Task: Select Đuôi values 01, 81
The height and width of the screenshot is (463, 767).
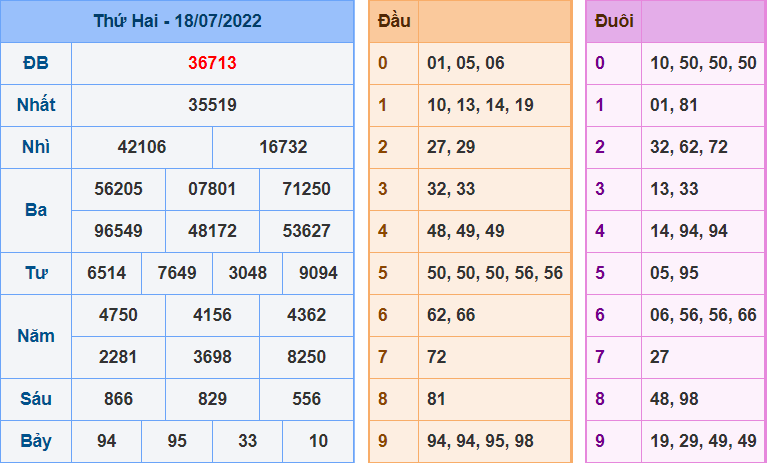Action: pyautogui.click(x=674, y=105)
